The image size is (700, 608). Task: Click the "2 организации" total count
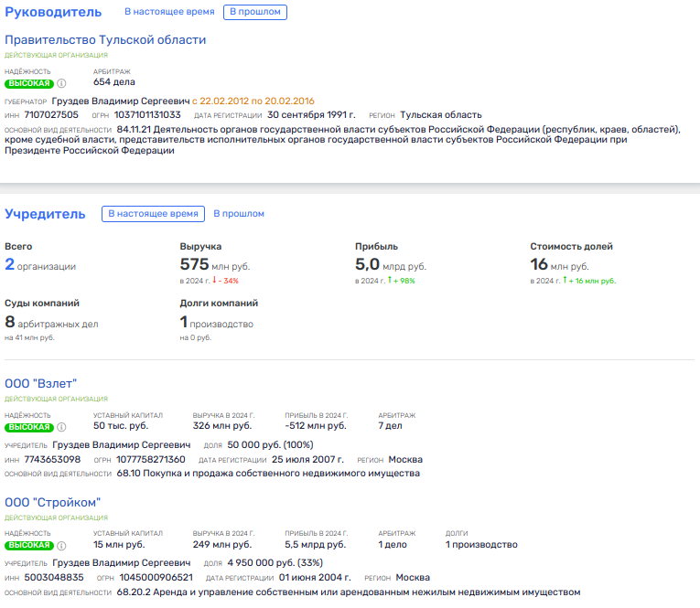[40, 265]
